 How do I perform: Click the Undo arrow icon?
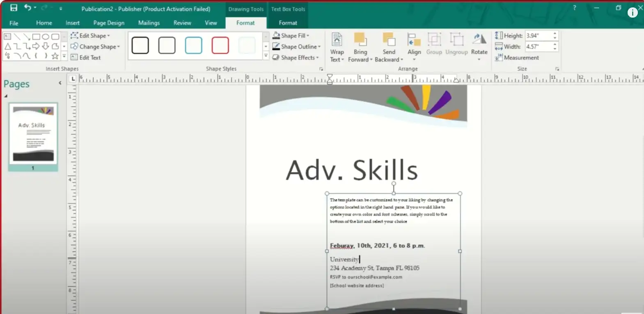pyautogui.click(x=28, y=8)
